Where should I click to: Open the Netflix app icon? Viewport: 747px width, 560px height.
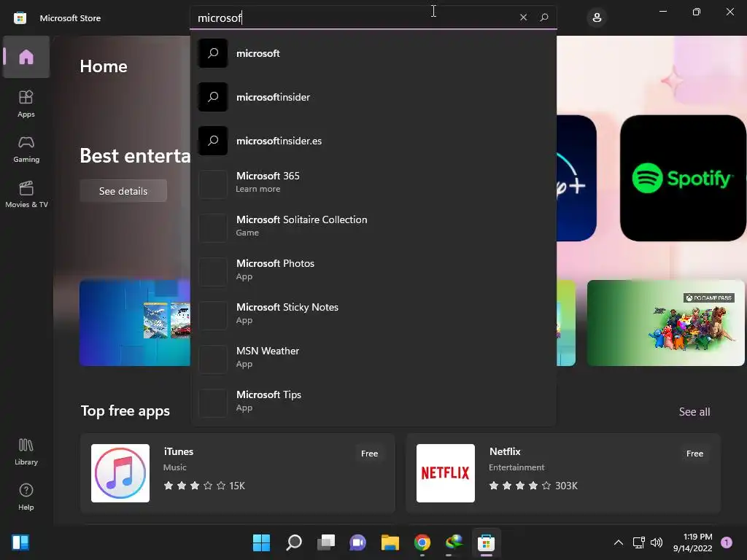click(446, 473)
